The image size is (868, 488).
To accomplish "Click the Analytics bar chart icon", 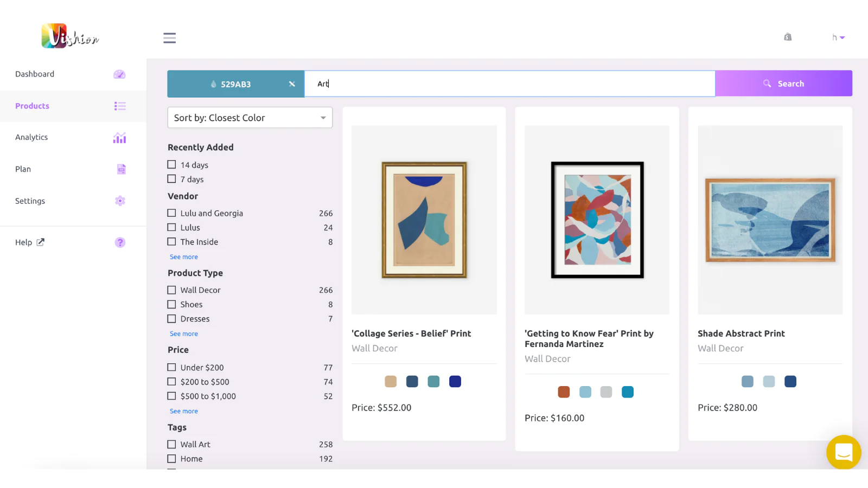I will click(x=119, y=138).
